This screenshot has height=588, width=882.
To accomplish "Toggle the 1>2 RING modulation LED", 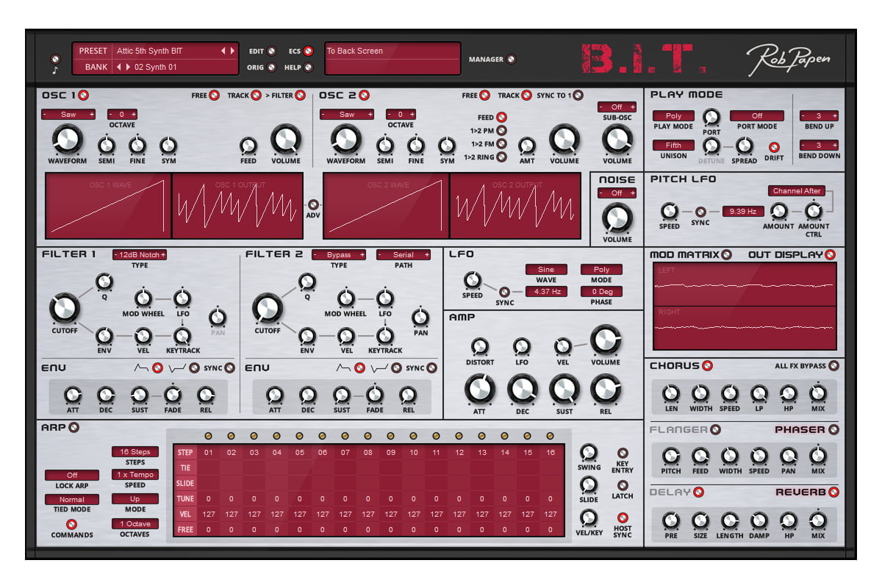I will [501, 157].
